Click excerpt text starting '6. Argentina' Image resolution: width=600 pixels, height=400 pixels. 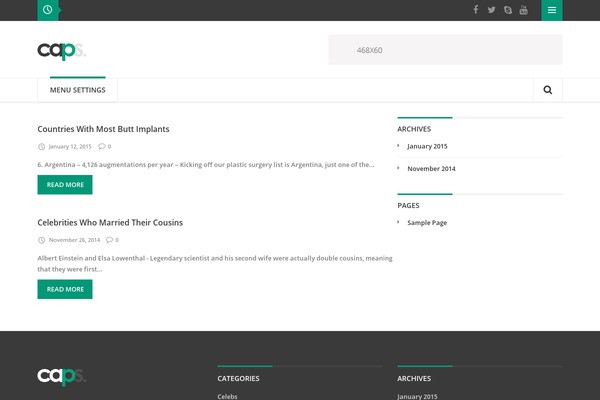pos(206,165)
